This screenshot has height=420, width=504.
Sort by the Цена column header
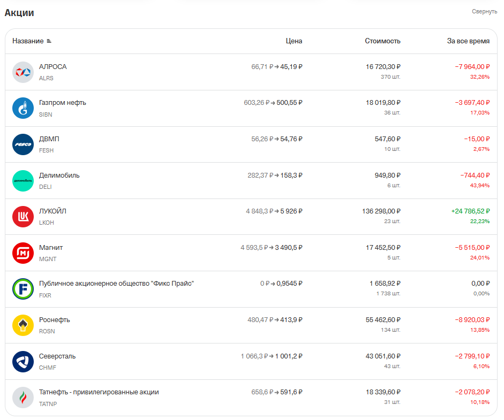point(294,41)
